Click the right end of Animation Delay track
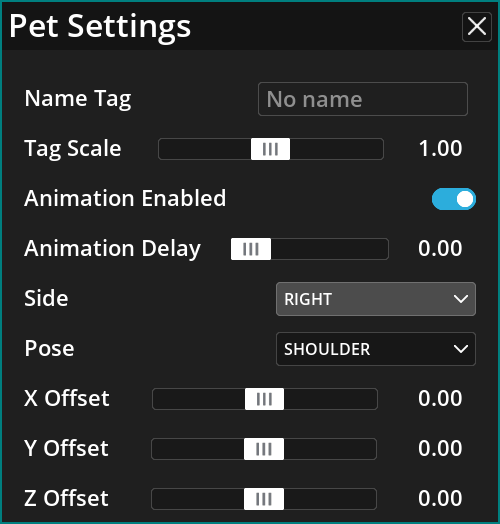Image resolution: width=500 pixels, height=524 pixels. [x=384, y=249]
